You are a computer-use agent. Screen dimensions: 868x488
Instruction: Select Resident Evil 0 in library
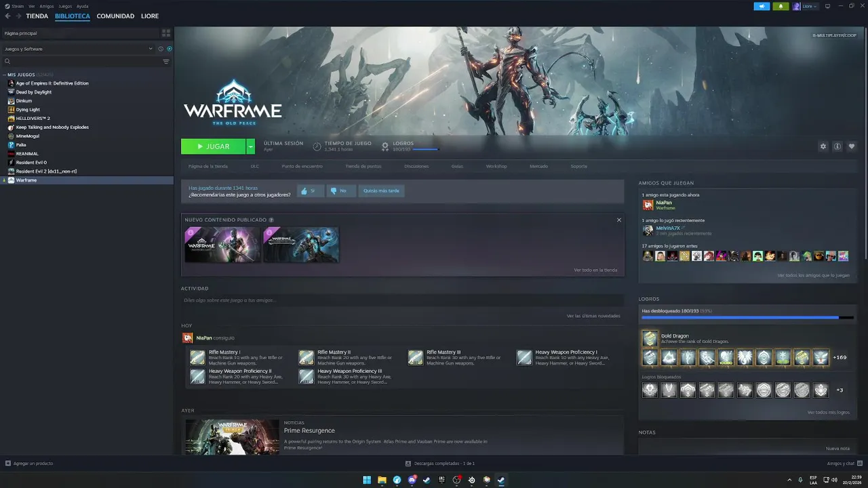click(31, 163)
